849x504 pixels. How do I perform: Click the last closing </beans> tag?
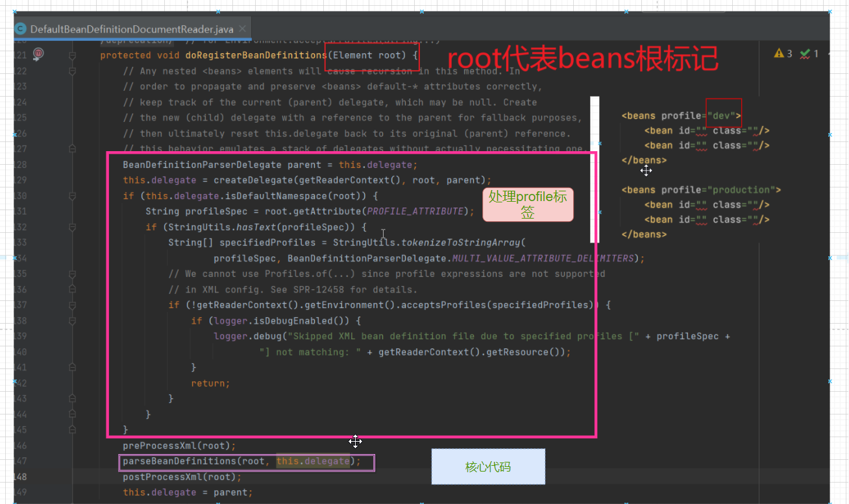(644, 234)
